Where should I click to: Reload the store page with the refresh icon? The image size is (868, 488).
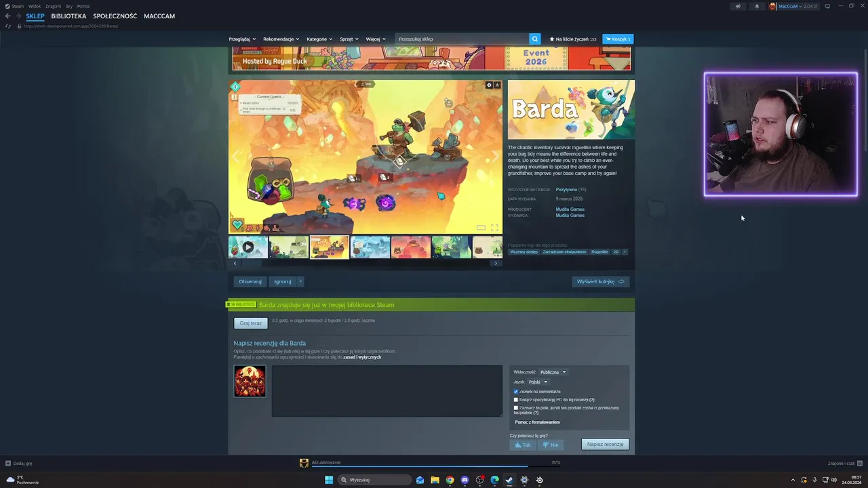[8, 26]
